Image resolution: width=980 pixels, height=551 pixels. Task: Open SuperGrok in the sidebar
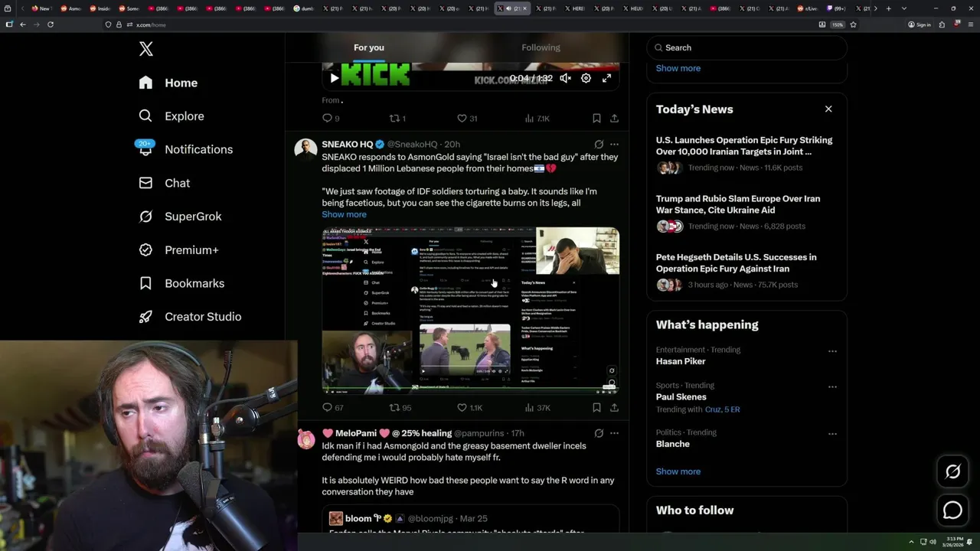click(180, 217)
